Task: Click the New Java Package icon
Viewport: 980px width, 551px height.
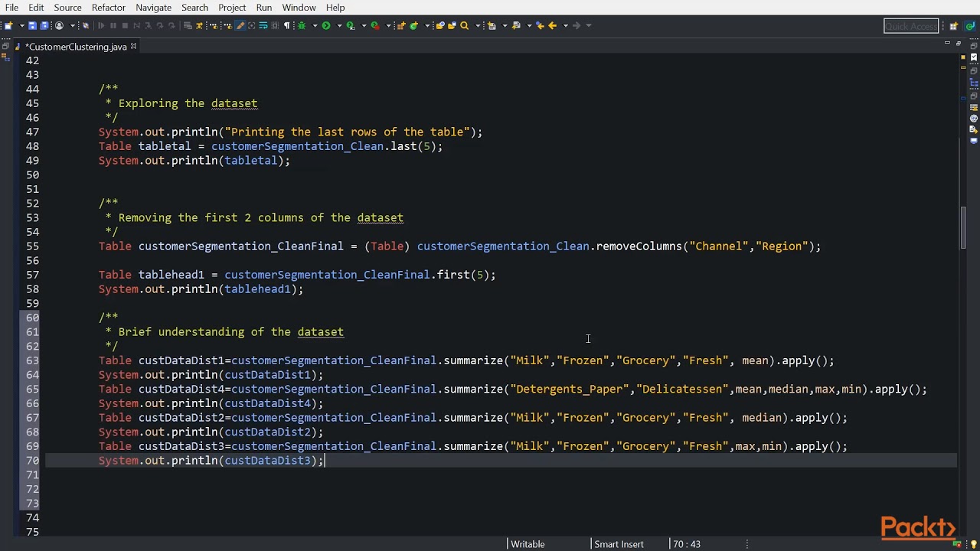Action: (401, 25)
